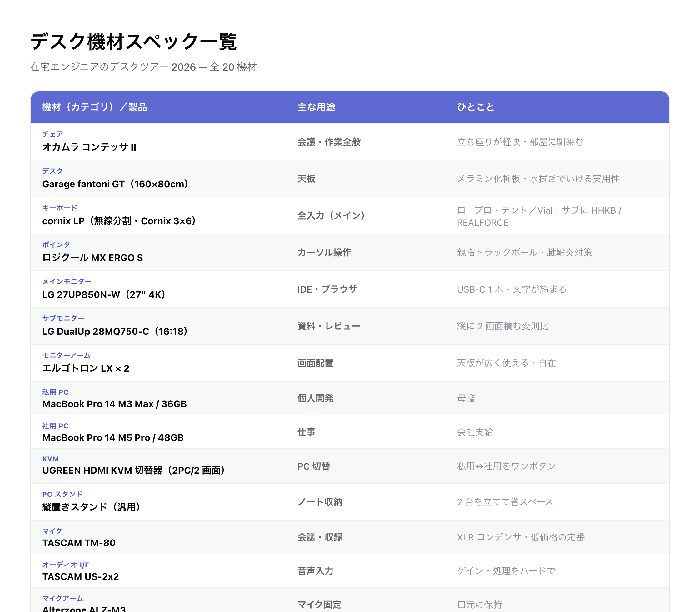Click the subtitle 在宅エンジニアのデスクツアー 2026
This screenshot has width=700, height=612.
click(113, 67)
